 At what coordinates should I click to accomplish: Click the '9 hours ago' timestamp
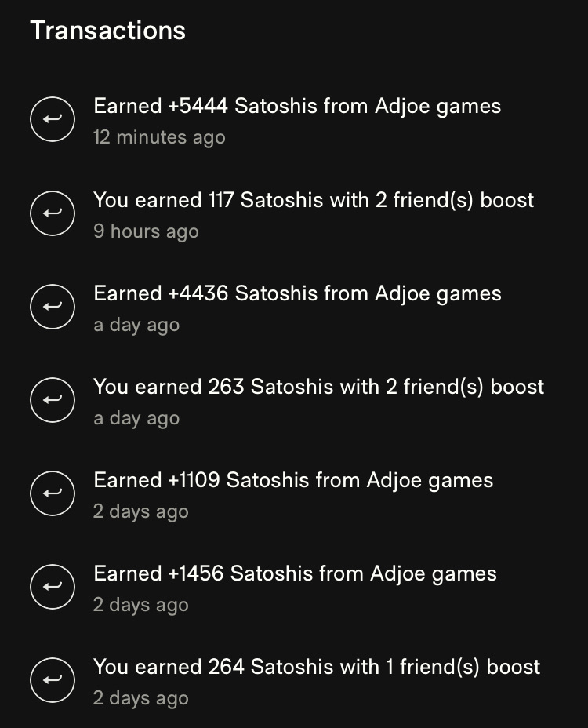click(146, 231)
